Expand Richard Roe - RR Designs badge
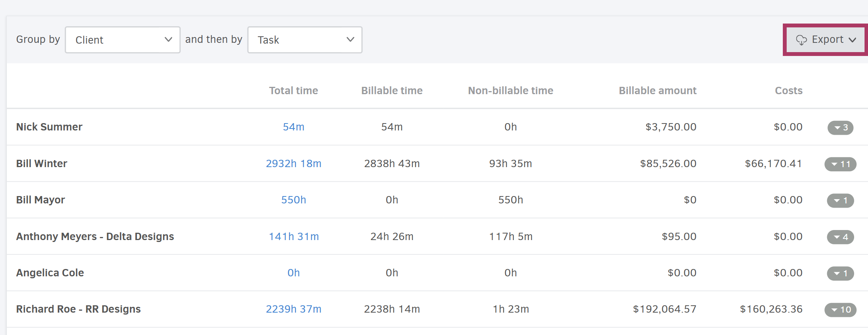 click(x=840, y=310)
